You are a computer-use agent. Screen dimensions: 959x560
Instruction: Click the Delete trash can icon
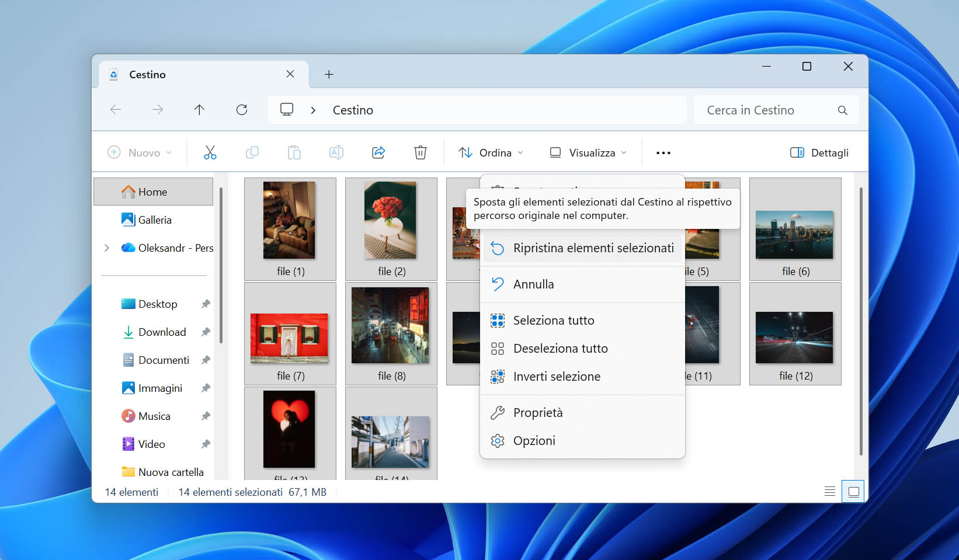point(421,152)
